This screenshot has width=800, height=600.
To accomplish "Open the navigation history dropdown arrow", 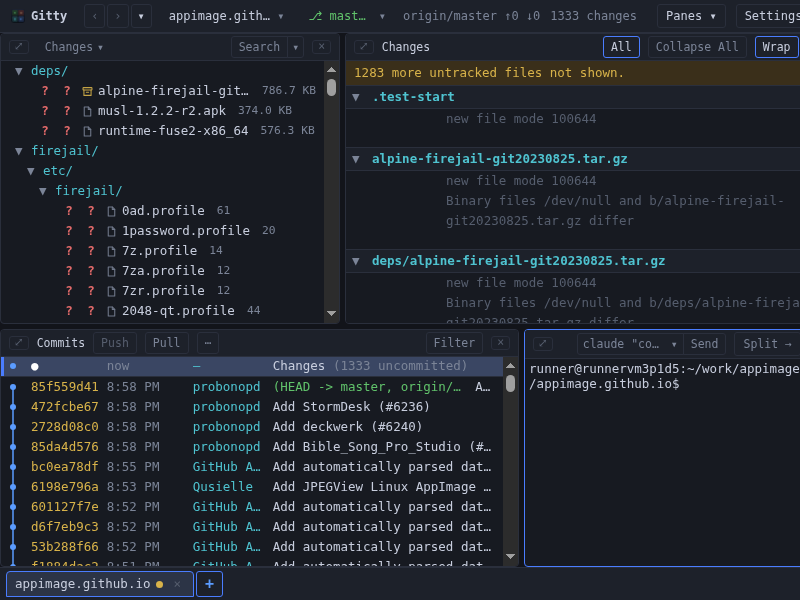I will tap(141, 16).
